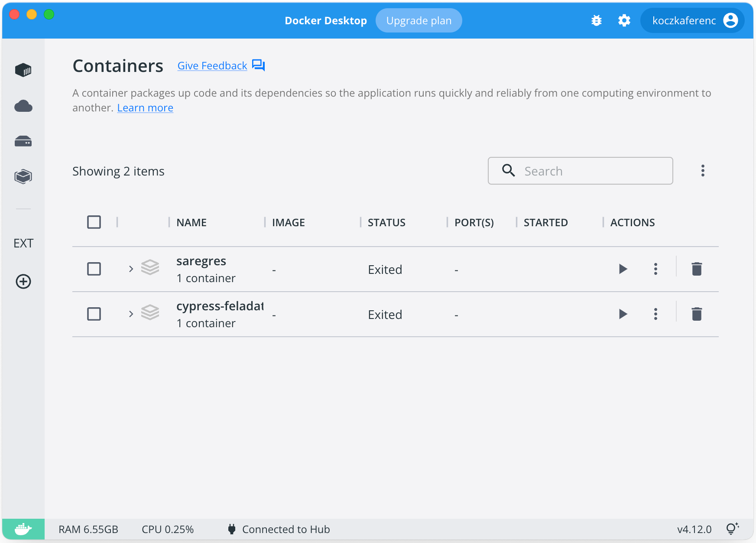The image size is (756, 543).
Task: Expand the cypress-feladat container group
Action: (x=131, y=314)
